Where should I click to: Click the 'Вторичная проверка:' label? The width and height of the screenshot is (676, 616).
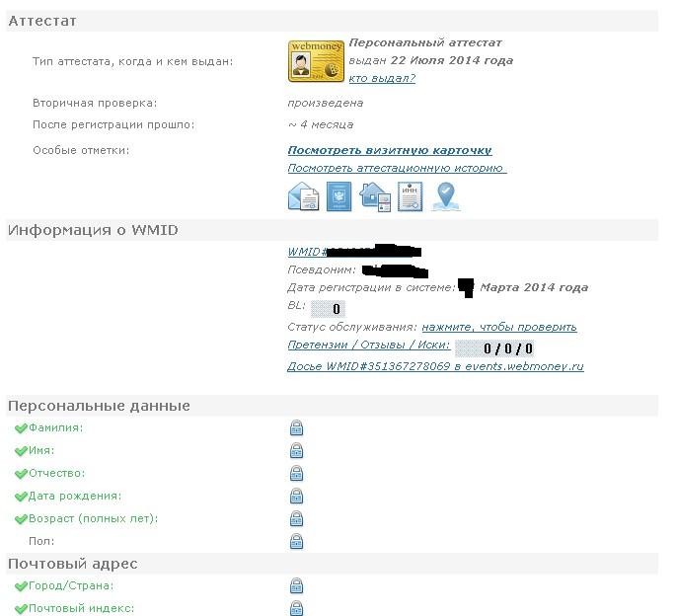tap(95, 103)
